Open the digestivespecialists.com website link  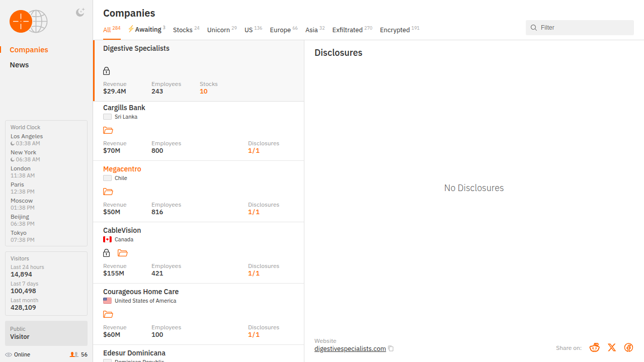350,348
